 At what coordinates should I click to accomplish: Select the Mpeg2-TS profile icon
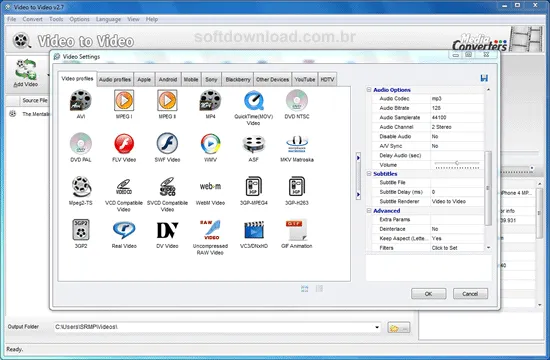[81, 187]
